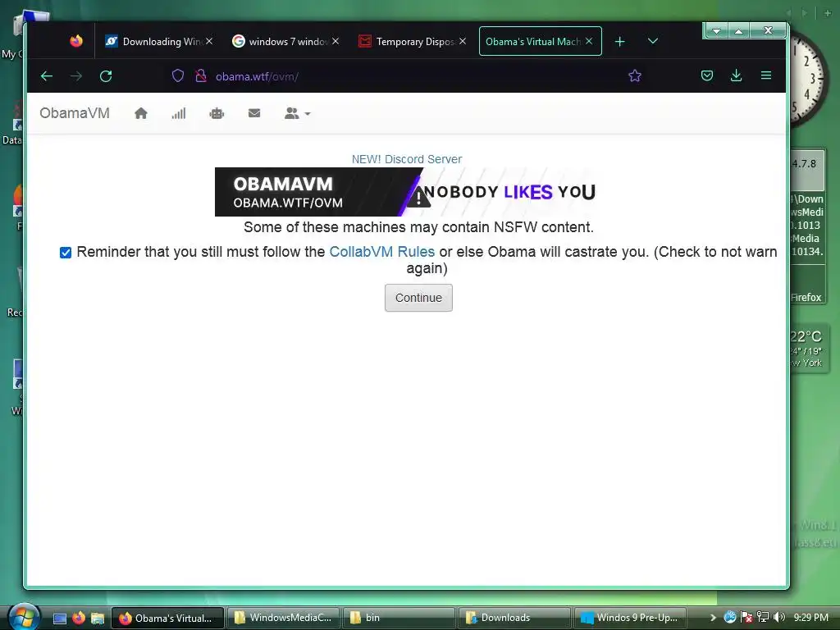Select Obama's Virtual... taskbar button
Viewport: 840px width, 630px height.
coord(167,618)
